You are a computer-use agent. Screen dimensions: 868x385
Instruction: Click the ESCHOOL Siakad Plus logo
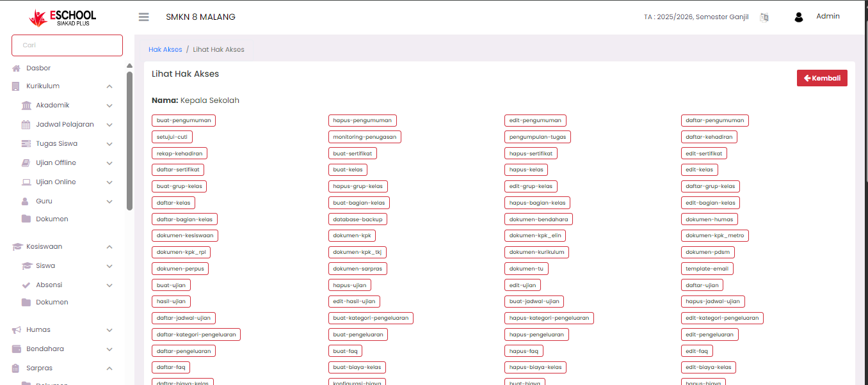click(62, 18)
